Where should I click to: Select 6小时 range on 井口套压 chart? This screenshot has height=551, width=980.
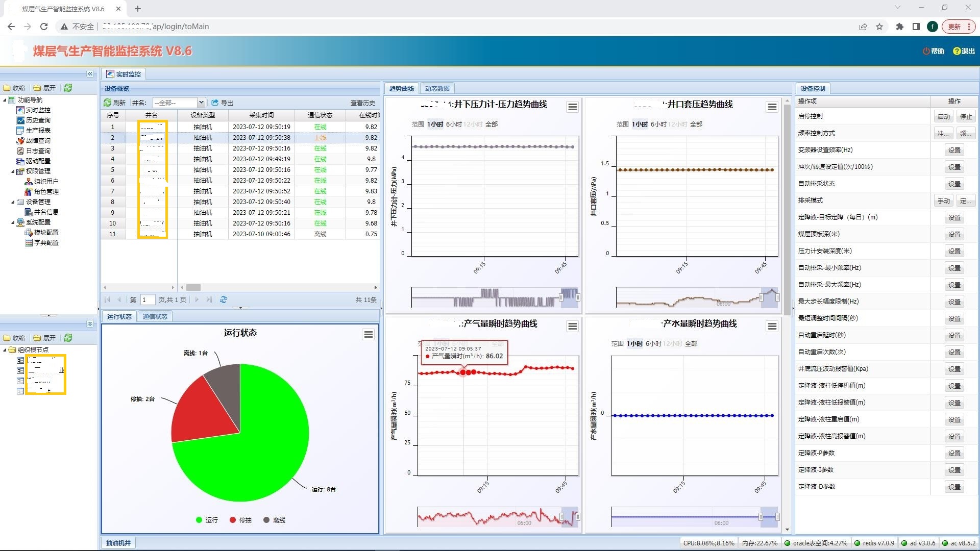(x=658, y=124)
